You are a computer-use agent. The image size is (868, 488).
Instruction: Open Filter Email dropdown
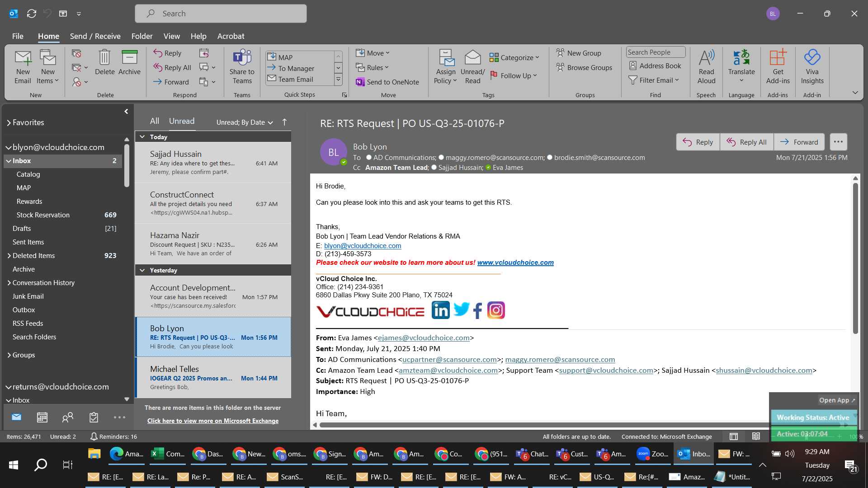[654, 80]
